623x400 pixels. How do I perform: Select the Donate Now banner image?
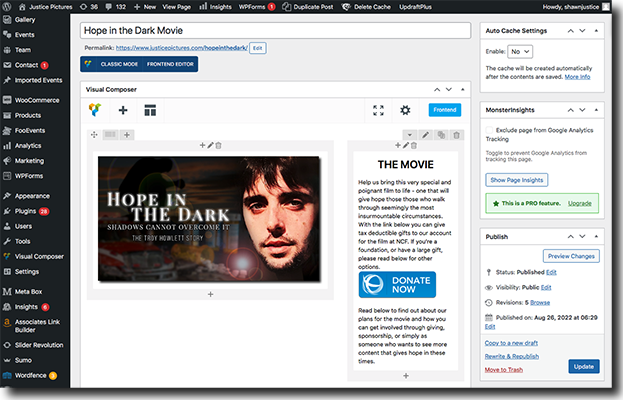397,284
